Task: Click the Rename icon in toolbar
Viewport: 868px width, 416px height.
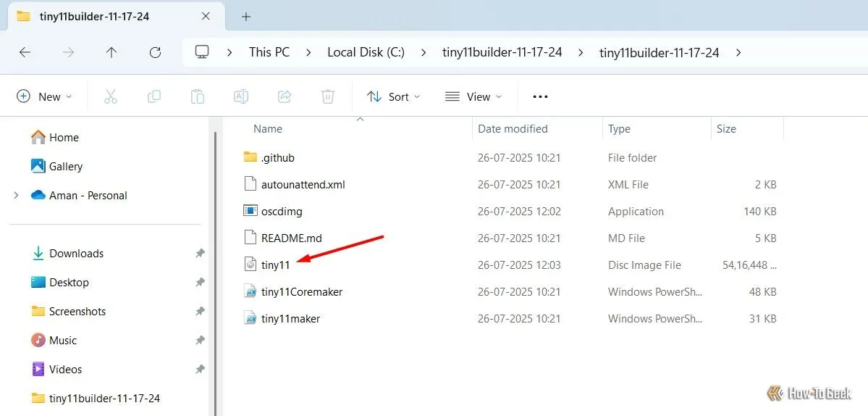Action: 241,96
